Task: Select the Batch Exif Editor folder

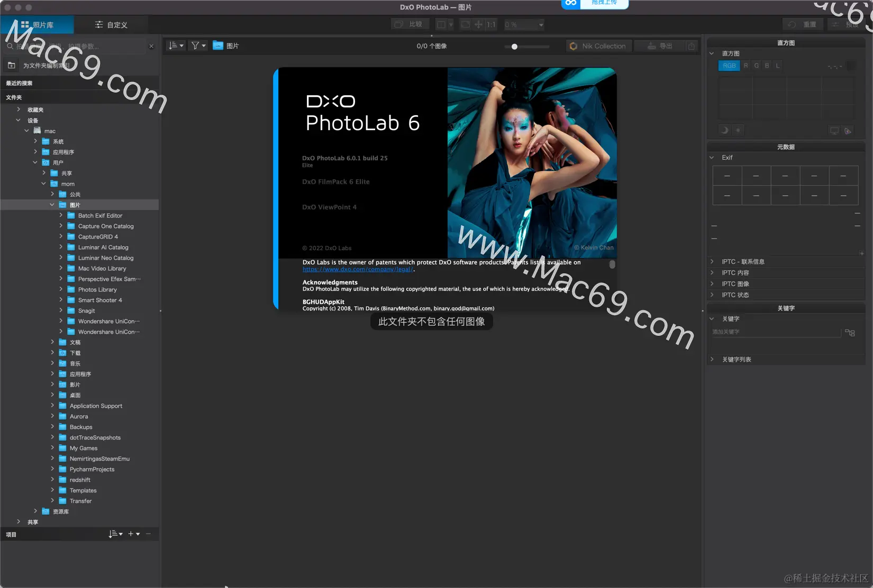Action: click(100, 216)
